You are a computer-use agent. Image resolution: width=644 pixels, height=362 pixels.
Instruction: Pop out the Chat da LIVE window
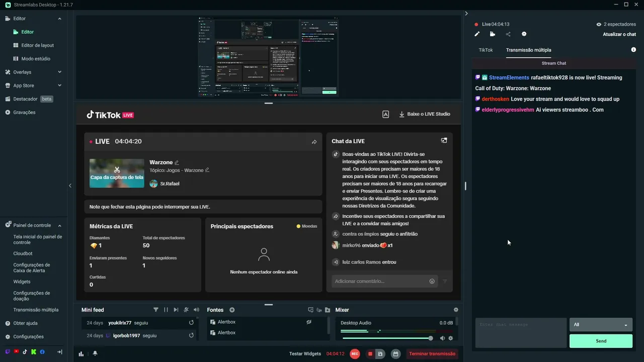[x=444, y=141]
